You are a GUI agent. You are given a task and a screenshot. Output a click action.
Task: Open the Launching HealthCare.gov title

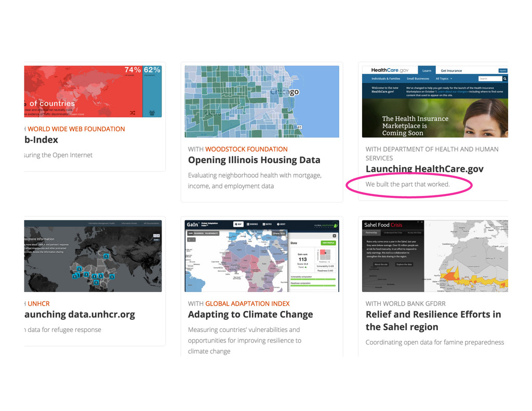coord(424,169)
